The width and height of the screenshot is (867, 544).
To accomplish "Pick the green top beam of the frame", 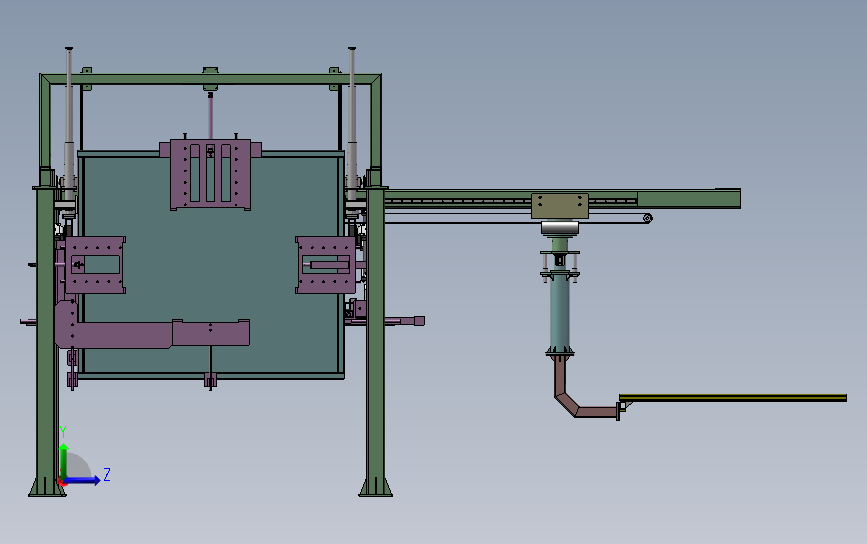I will coord(210,79).
